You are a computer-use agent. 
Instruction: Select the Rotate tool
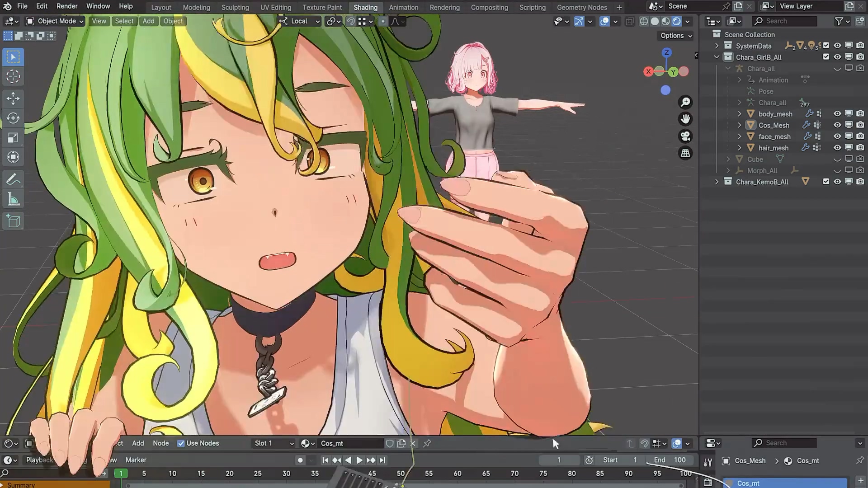[13, 118]
